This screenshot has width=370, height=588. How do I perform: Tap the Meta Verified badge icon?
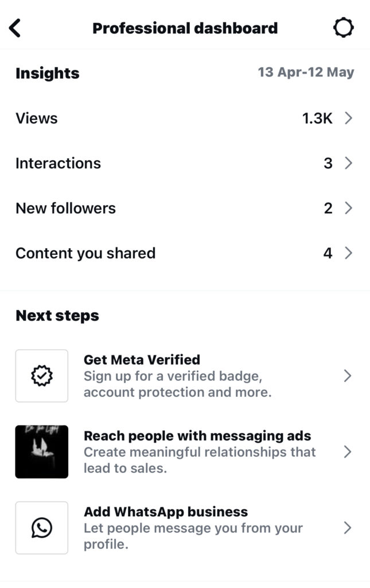[x=41, y=376]
